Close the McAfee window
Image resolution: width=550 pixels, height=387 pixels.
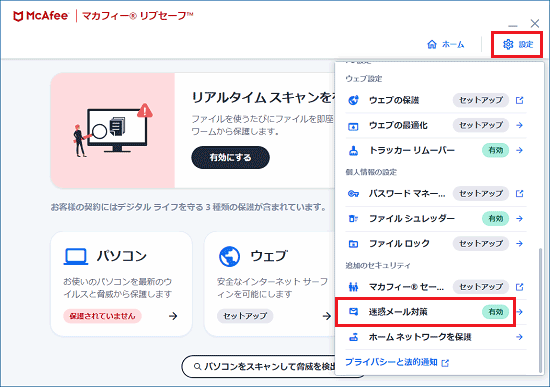[535, 24]
